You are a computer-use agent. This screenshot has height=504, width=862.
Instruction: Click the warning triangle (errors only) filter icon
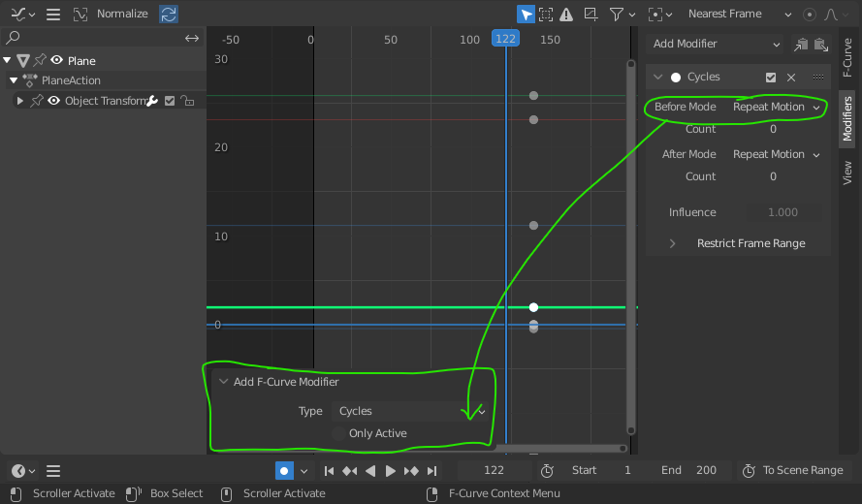[565, 15]
